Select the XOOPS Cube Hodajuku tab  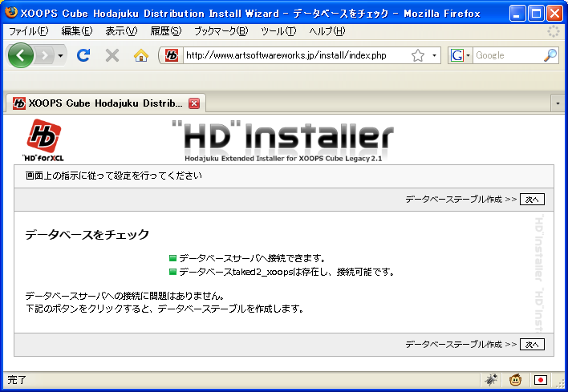[105, 103]
